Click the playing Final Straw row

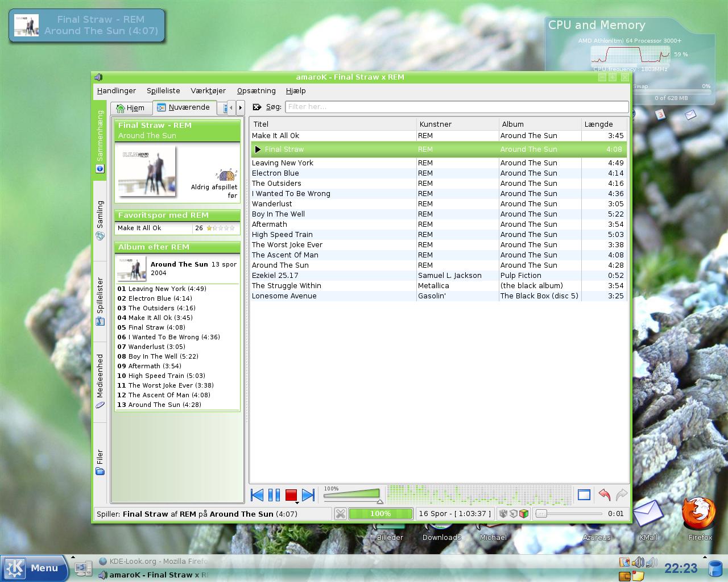tap(439, 149)
